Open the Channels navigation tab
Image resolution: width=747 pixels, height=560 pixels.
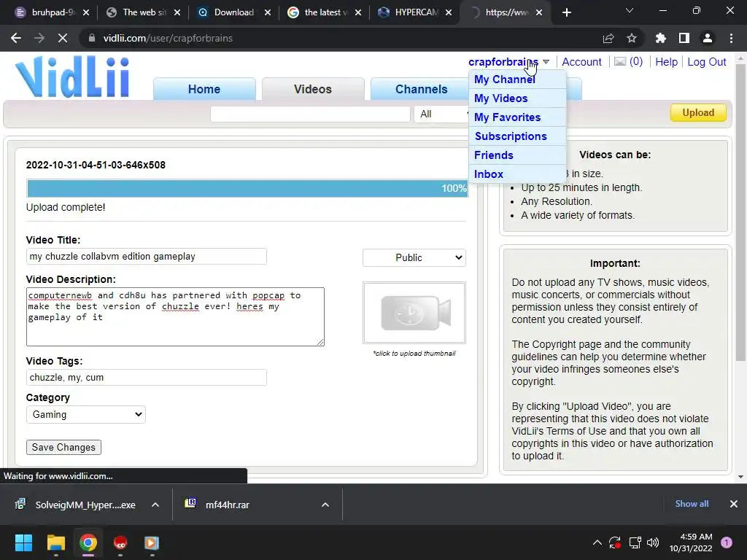(x=422, y=89)
